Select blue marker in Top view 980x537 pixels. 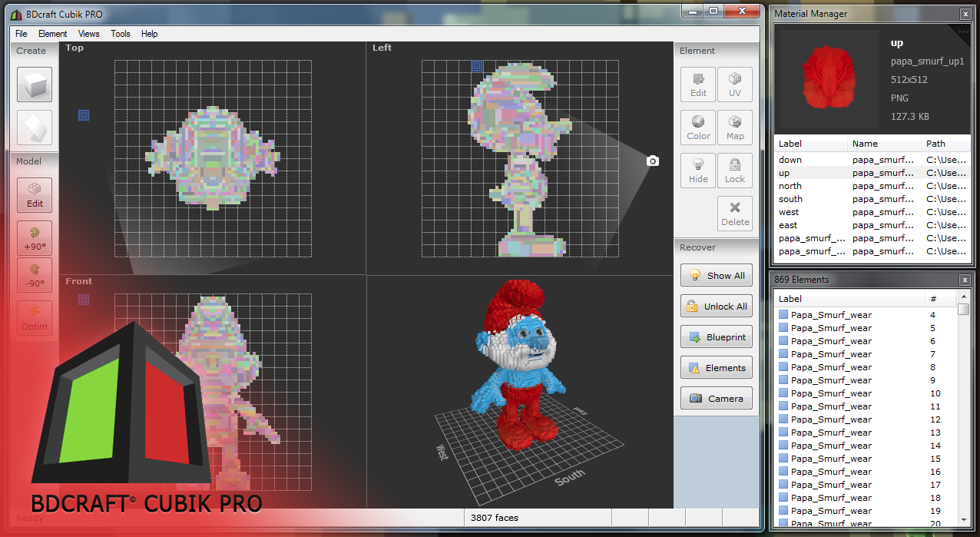(84, 115)
